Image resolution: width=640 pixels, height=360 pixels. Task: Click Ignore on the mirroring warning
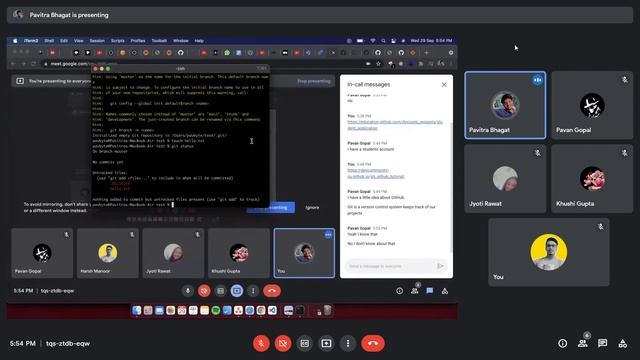312,207
